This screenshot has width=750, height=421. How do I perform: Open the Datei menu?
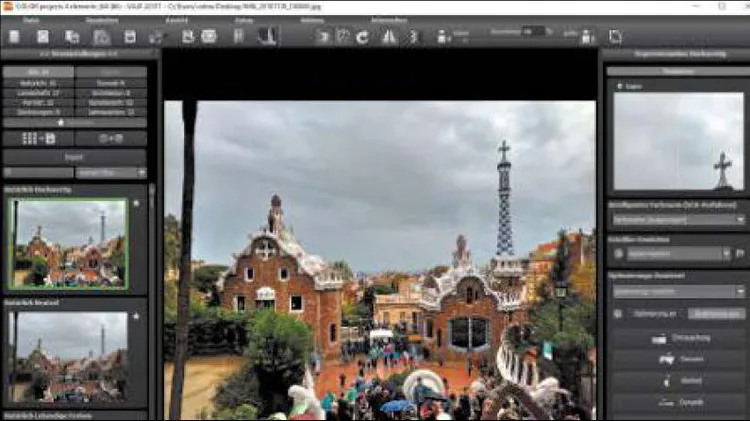31,21
